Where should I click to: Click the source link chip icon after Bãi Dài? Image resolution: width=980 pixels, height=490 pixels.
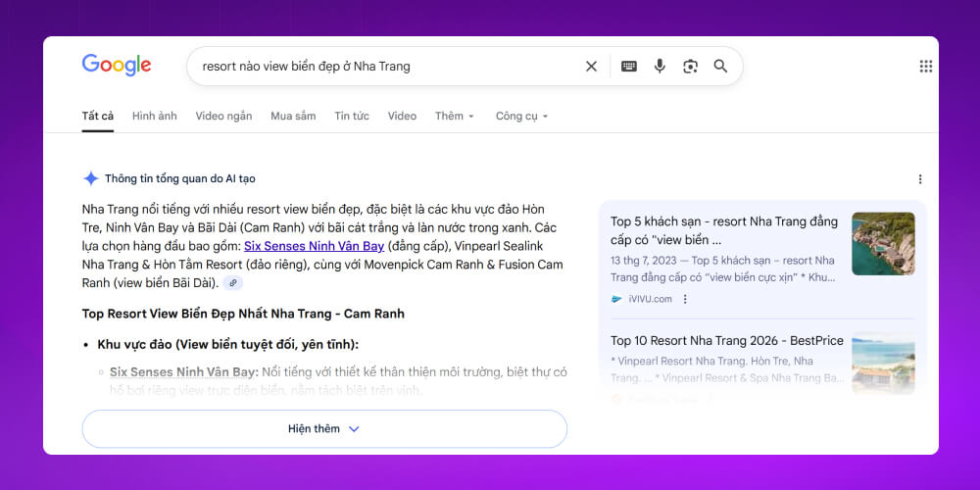tap(232, 283)
